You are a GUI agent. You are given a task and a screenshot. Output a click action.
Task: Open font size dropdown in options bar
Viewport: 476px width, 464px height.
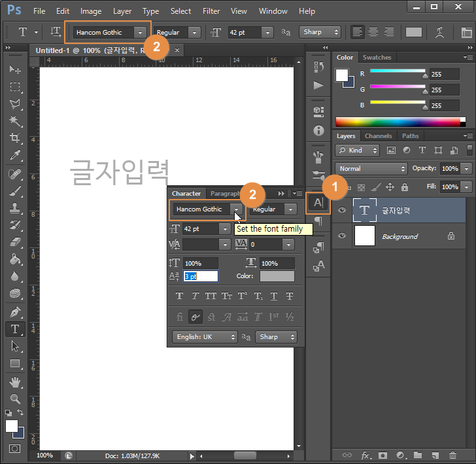click(267, 32)
